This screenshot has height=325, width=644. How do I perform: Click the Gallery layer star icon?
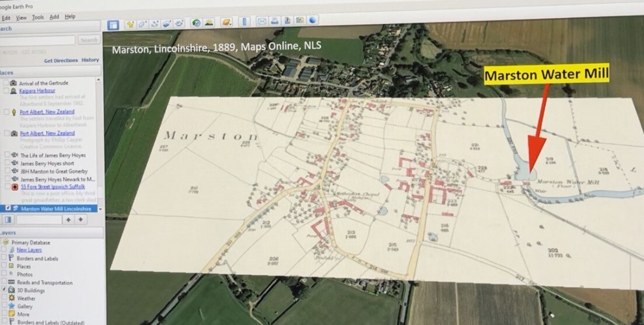12,306
